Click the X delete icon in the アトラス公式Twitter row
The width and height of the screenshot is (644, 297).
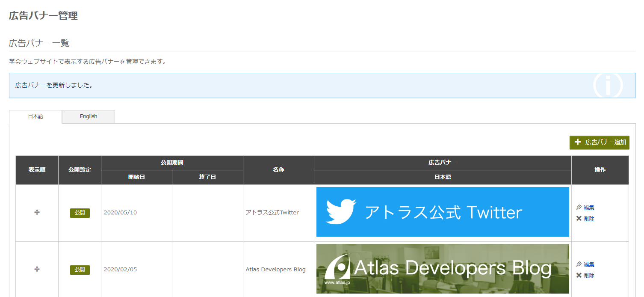tap(579, 218)
